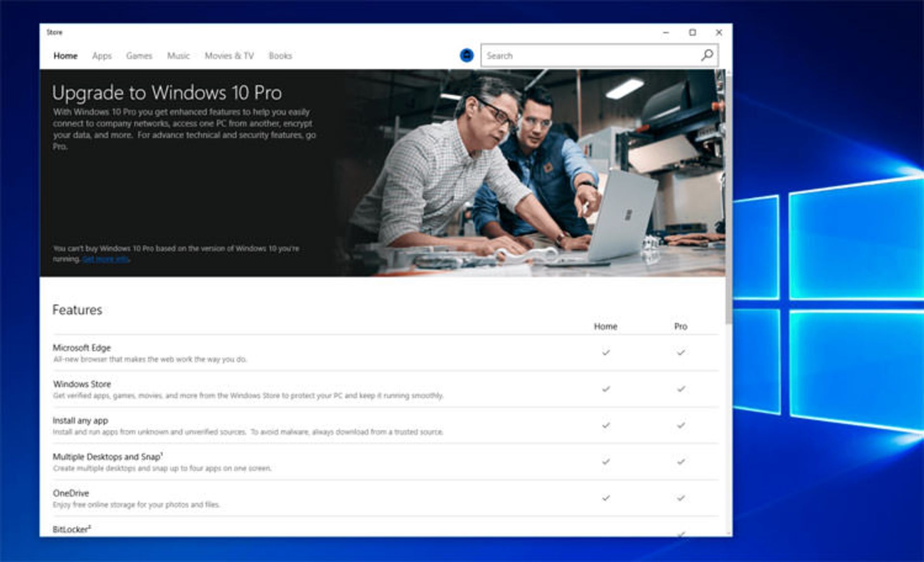Open the user account avatar icon
Screen dimensions: 924x562
466,55
